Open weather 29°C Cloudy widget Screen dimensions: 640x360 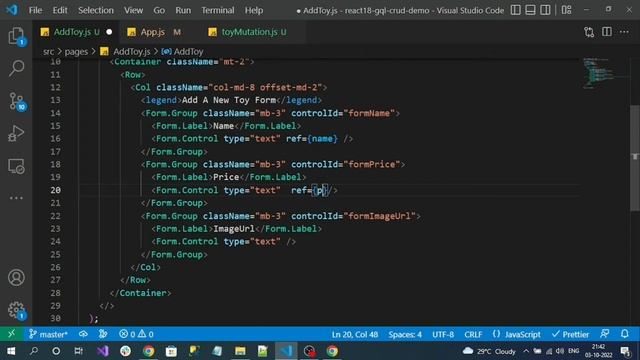[489, 351]
